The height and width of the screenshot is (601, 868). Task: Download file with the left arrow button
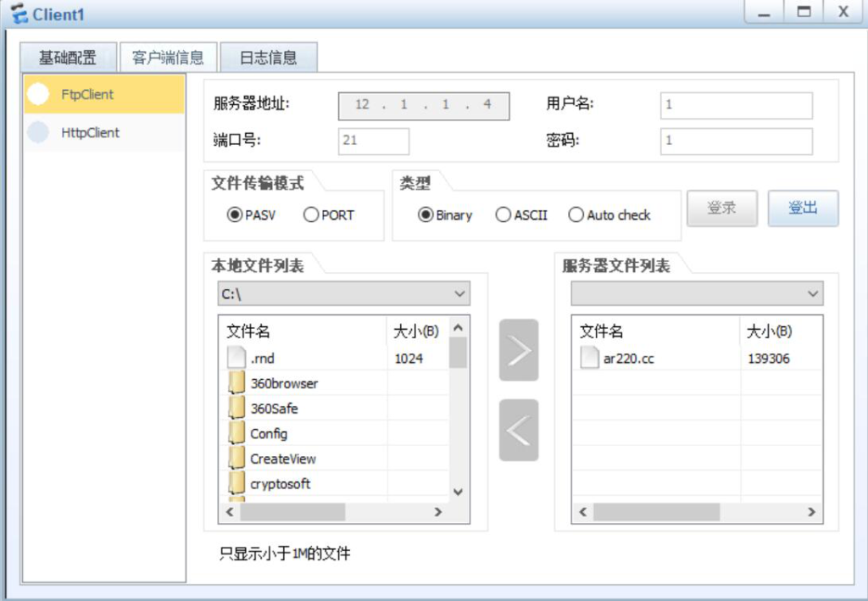click(519, 430)
